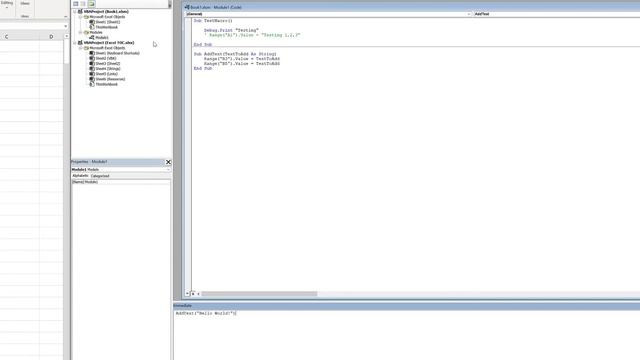Click the code window horizontal scrollbar thumb

point(259,294)
